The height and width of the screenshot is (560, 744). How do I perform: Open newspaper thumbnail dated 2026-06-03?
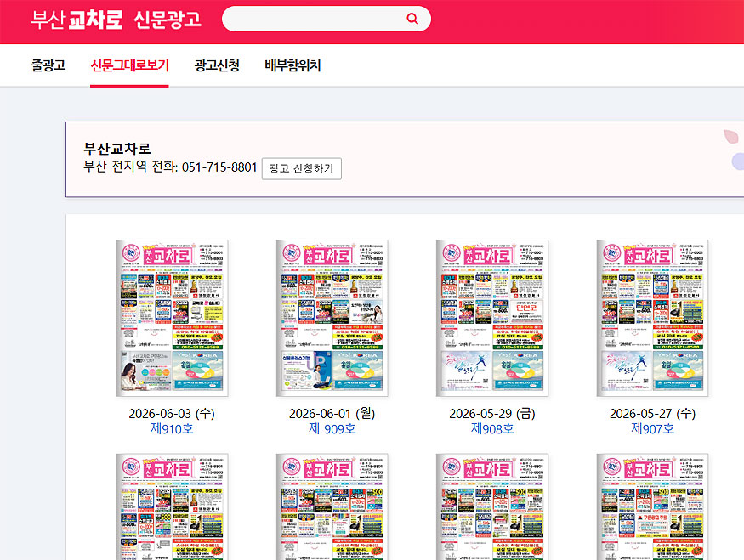pos(172,318)
